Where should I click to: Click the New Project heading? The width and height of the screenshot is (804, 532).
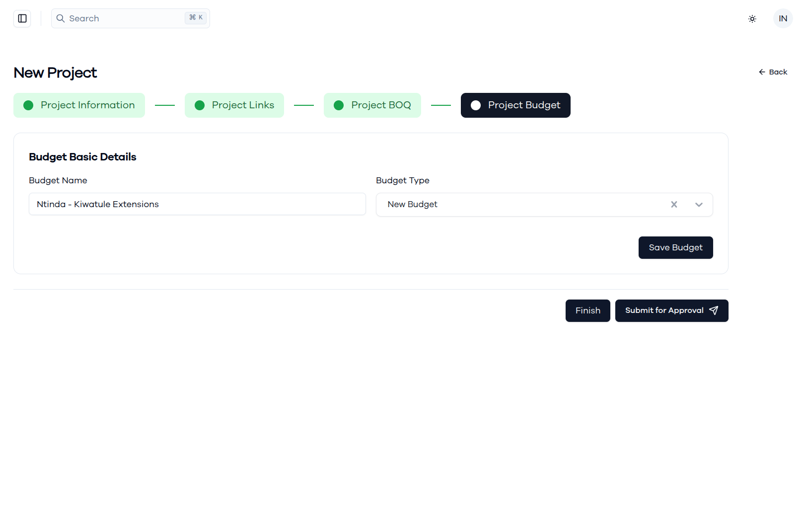(x=55, y=73)
